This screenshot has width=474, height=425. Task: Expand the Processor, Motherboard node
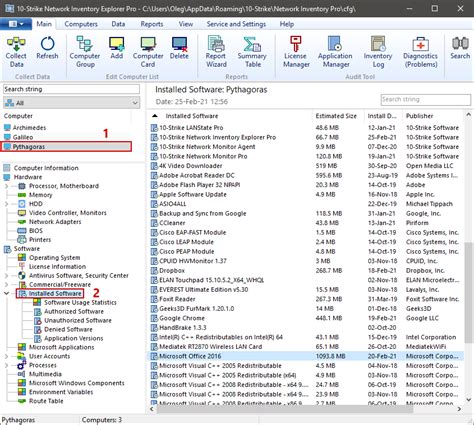pyautogui.click(x=6, y=186)
